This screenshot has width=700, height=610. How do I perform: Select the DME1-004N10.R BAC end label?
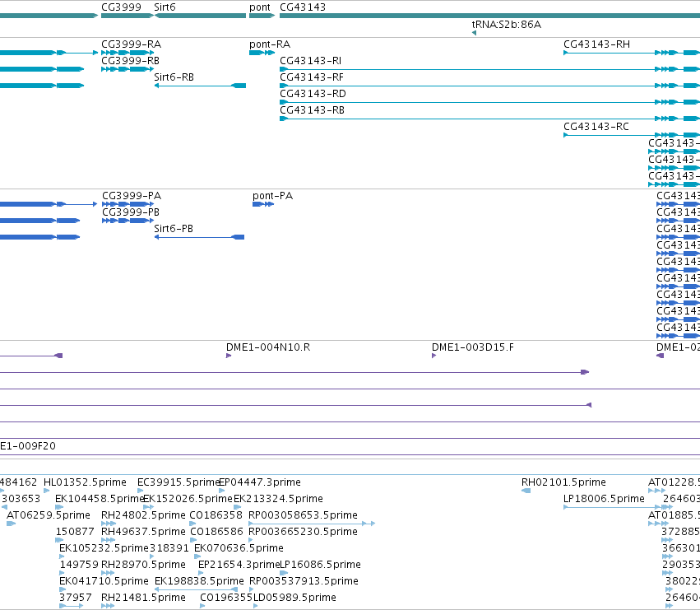[x=268, y=347]
